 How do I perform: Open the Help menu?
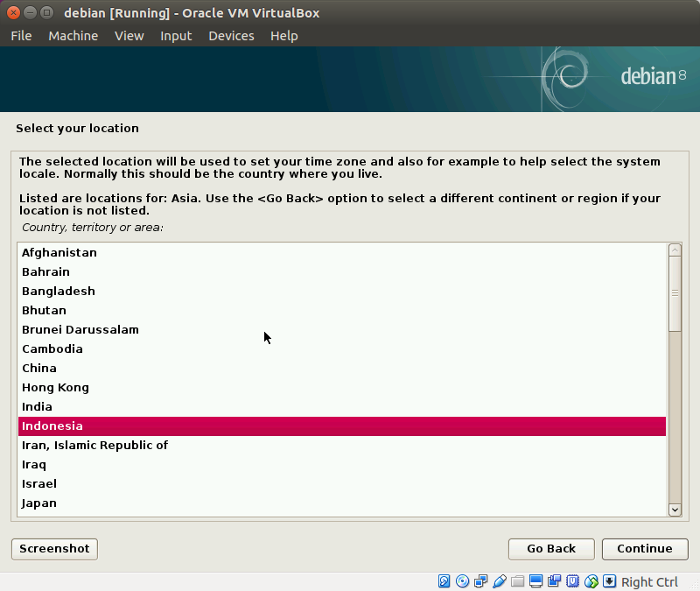[283, 36]
